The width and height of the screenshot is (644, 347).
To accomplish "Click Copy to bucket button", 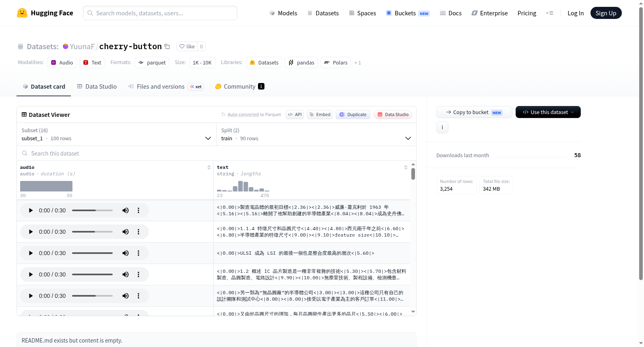I will (474, 112).
